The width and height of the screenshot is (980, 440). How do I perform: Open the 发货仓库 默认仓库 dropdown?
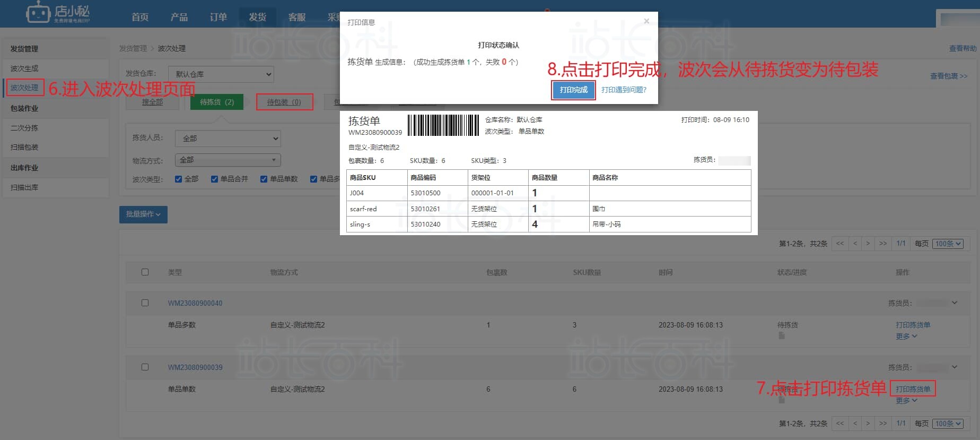coord(221,74)
